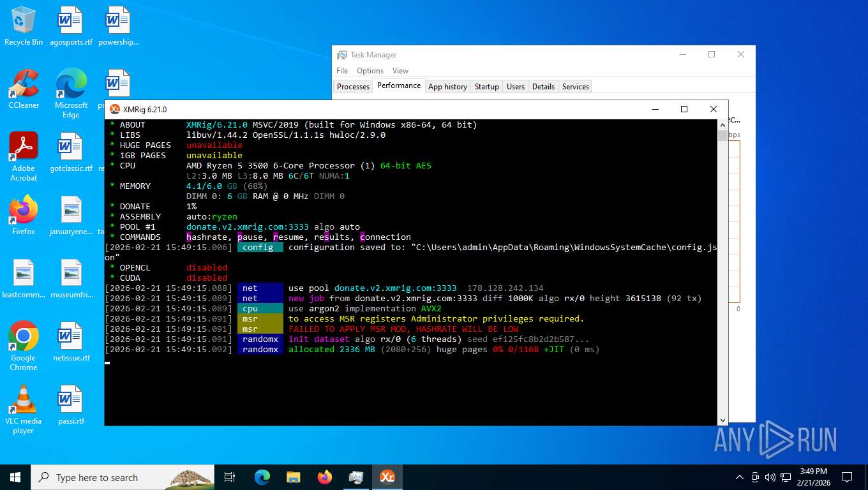
Task: Click 'allocated 2336 MB' randomx line
Action: tap(444, 350)
